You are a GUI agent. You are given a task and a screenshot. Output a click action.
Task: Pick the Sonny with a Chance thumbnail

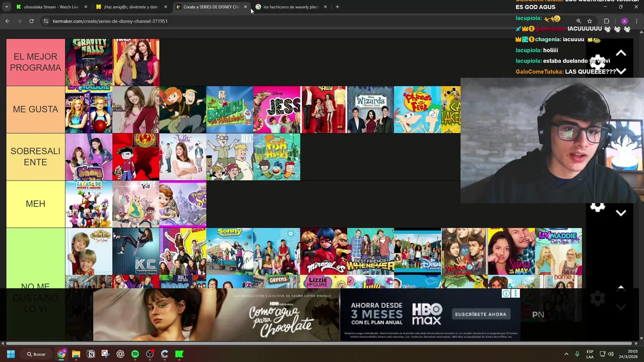coord(229,251)
